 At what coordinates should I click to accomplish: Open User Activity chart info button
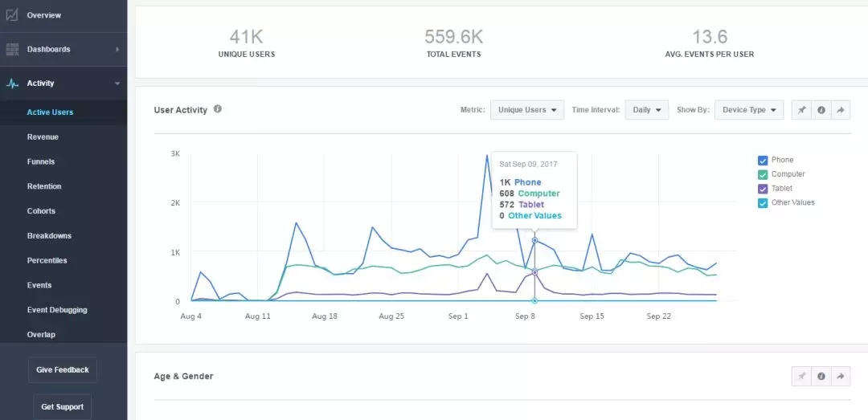click(821, 110)
